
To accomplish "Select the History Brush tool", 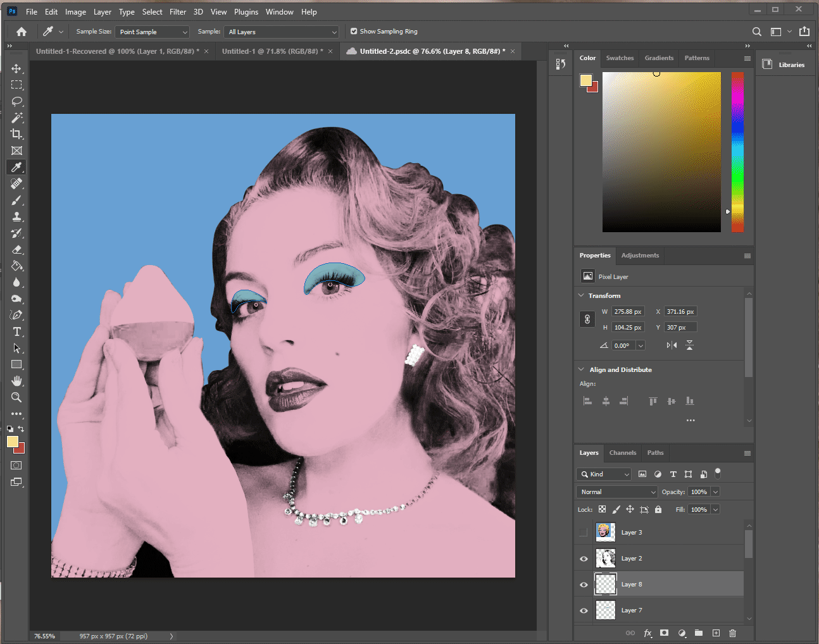I will (x=16, y=233).
